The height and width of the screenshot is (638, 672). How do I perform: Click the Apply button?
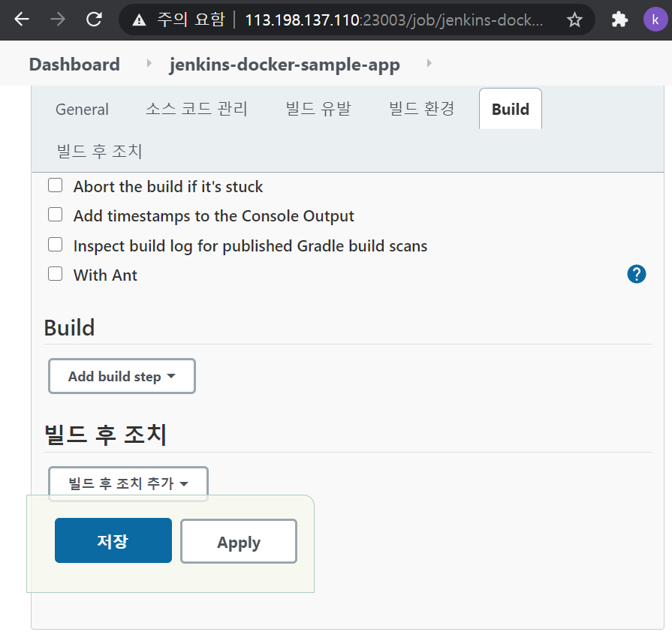point(239,542)
